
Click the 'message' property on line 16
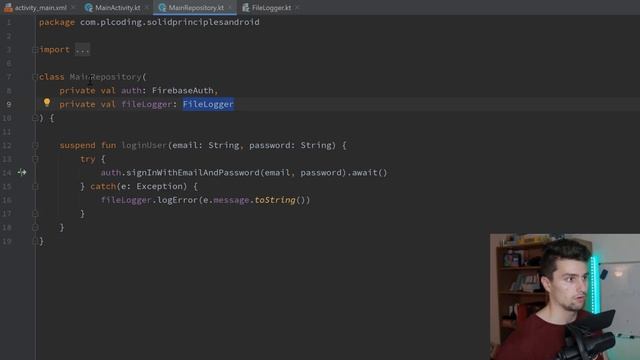231,200
